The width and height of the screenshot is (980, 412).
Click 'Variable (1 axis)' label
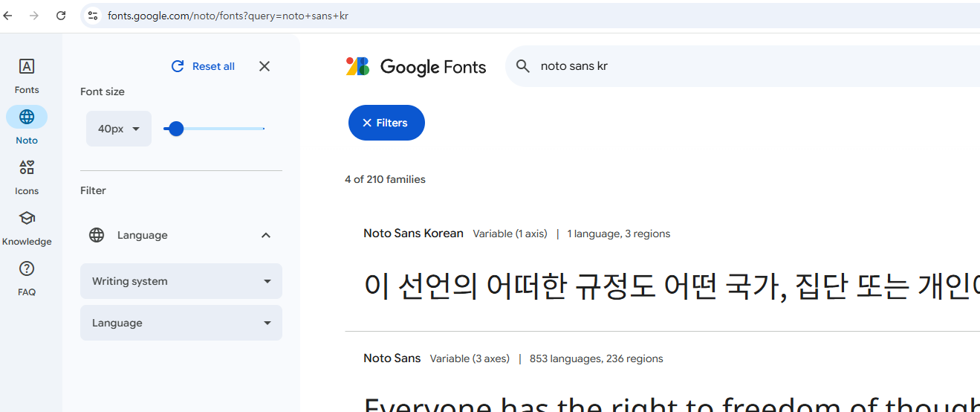point(510,234)
